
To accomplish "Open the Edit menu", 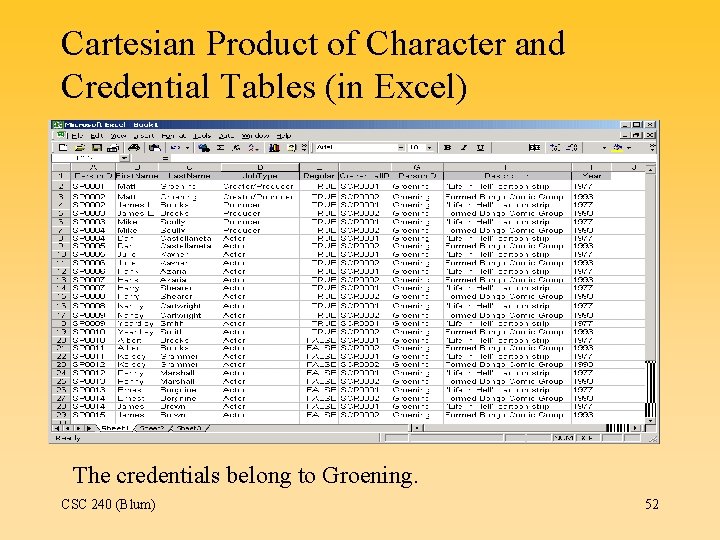I will (x=96, y=136).
